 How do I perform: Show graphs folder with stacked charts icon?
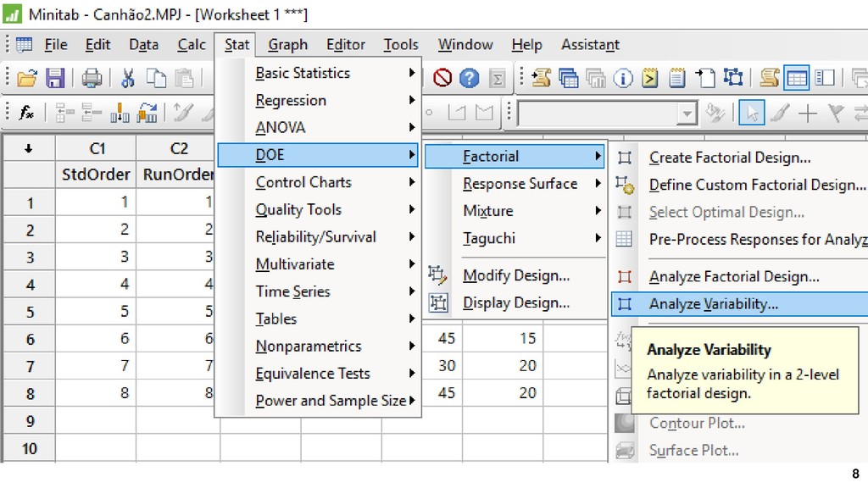[596, 78]
